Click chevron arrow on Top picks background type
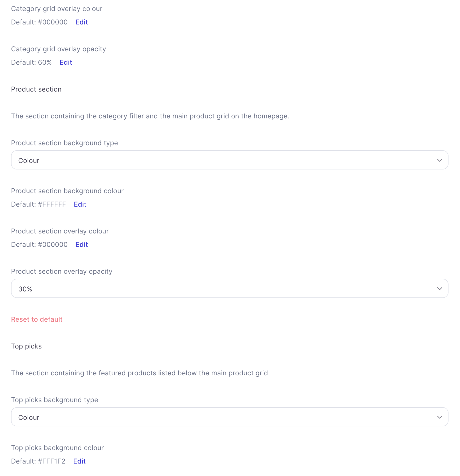 coord(439,417)
